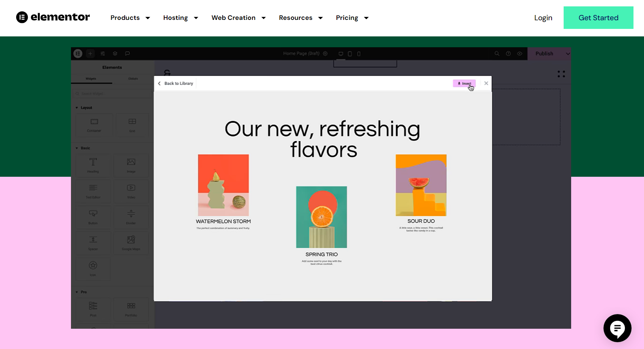
Task: Open the widget search magnifier
Action: click(497, 53)
